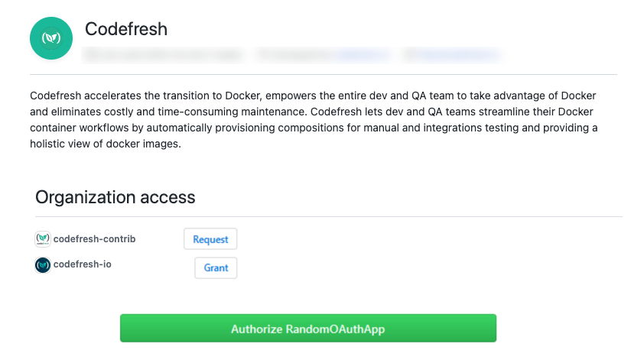644x350 pixels.
Task: Click the first blurred blue link under Codefresh
Action: click(361, 54)
